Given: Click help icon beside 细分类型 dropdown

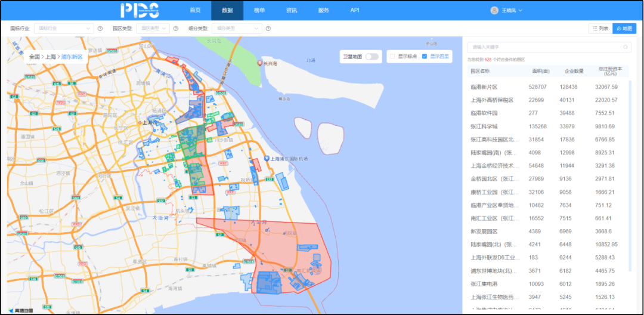Looking at the screenshot, I should (268, 28).
